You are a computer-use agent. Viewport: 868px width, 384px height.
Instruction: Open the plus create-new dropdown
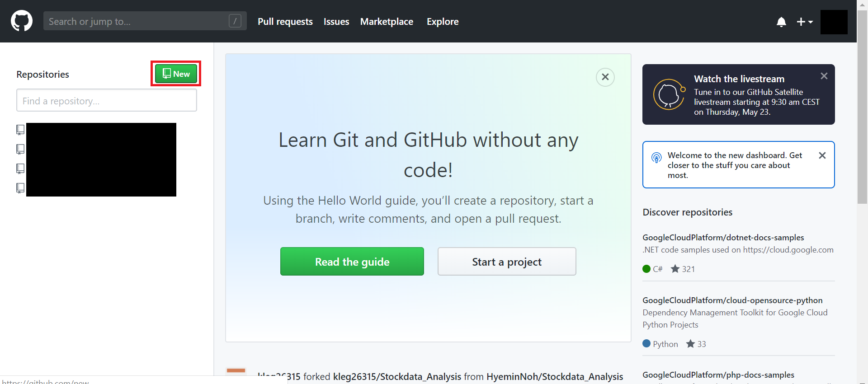805,22
